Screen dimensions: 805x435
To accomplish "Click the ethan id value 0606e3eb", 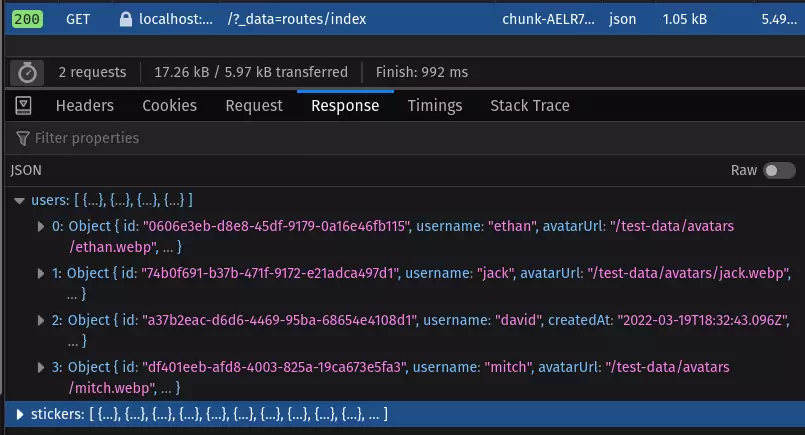I will [x=277, y=226].
